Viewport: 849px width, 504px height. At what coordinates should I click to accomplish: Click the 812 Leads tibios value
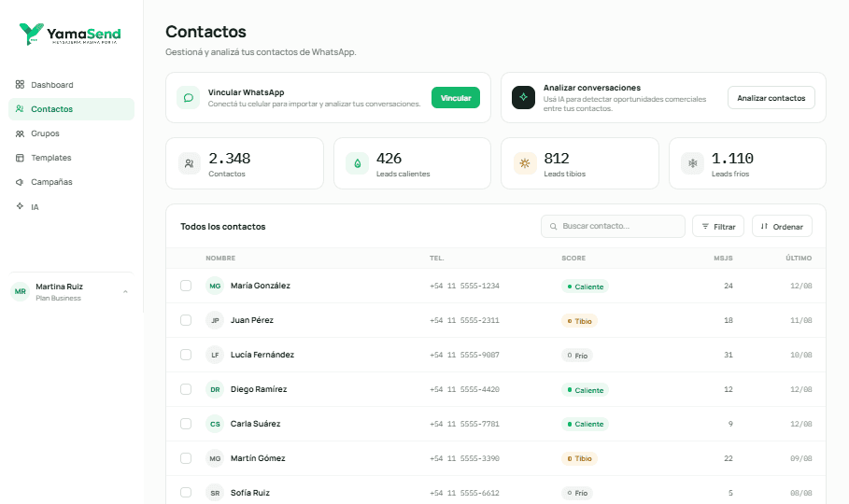[557, 159]
